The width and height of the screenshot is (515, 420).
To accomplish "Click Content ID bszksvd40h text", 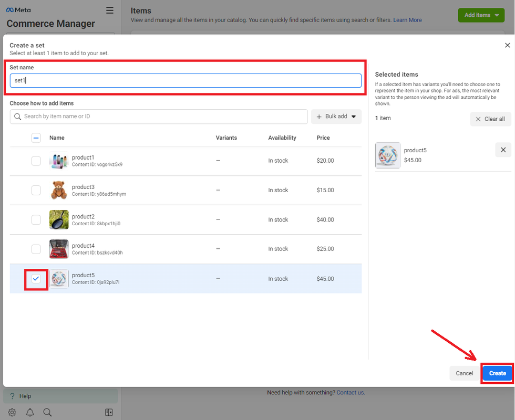I will coord(97,253).
